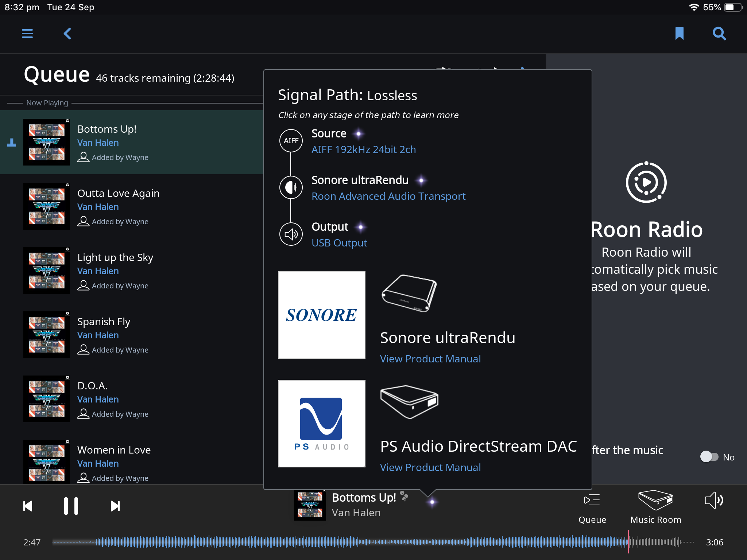The width and height of the screenshot is (747, 560).
Task: Toggle the Roon Radio switch set to No
Action: [x=709, y=457]
